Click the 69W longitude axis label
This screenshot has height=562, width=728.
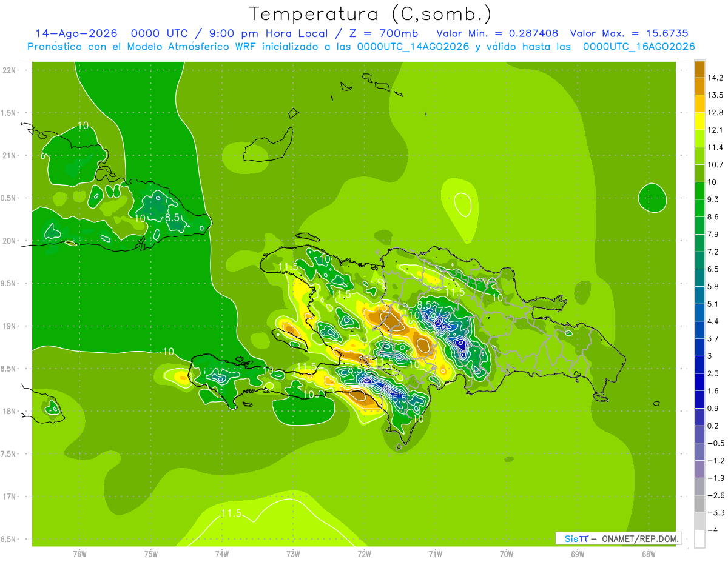point(577,554)
